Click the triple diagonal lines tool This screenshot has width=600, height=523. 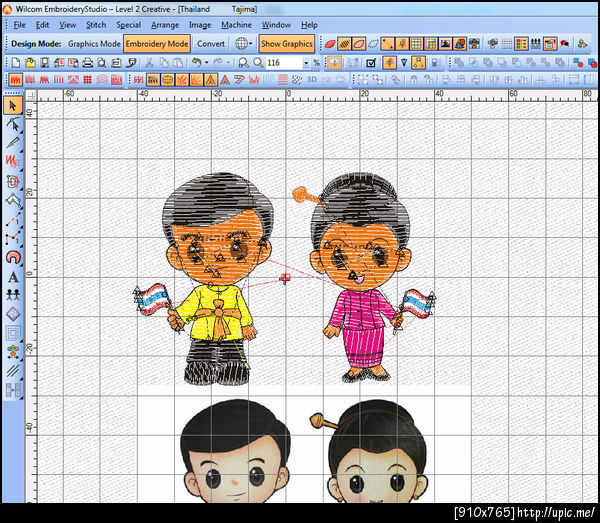[x=13, y=370]
